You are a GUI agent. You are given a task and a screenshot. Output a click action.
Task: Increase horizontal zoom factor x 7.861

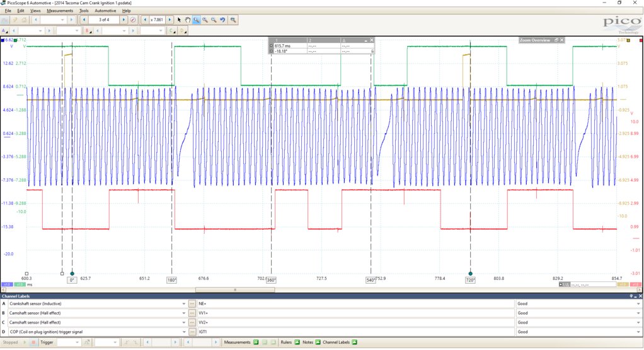tap(170, 20)
